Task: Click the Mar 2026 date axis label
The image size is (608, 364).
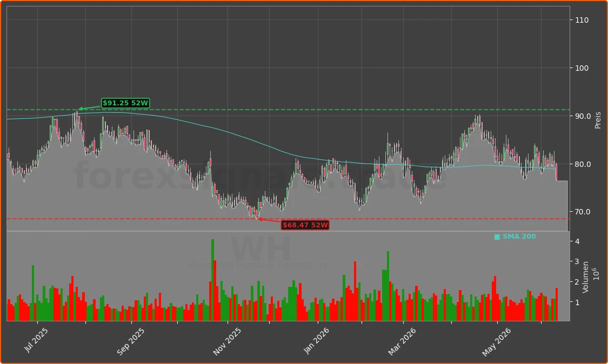Action: point(402,341)
